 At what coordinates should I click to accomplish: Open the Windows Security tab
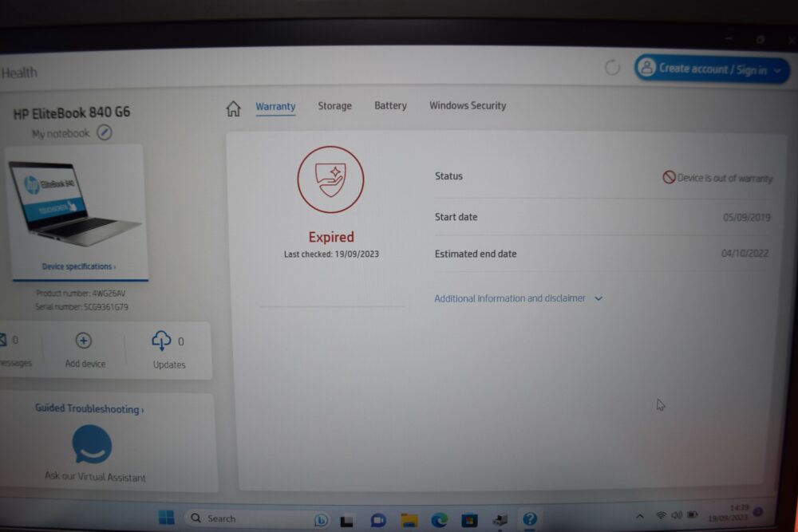468,105
